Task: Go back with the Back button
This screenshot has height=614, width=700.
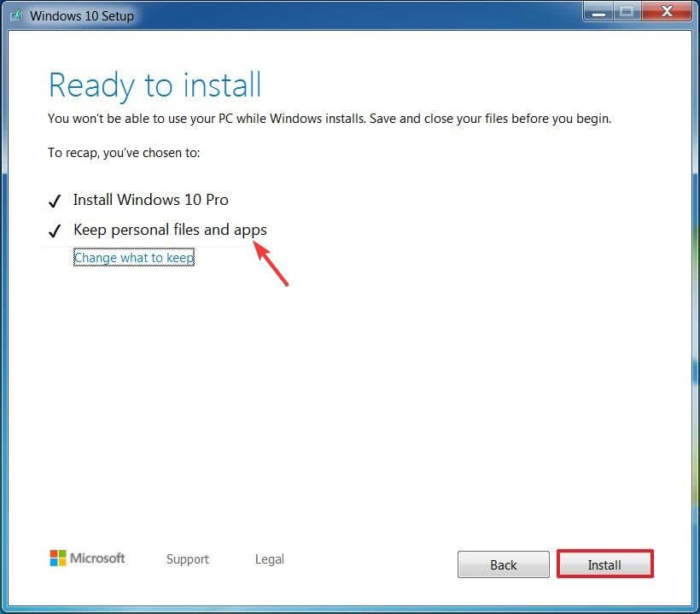Action: pyautogui.click(x=503, y=564)
